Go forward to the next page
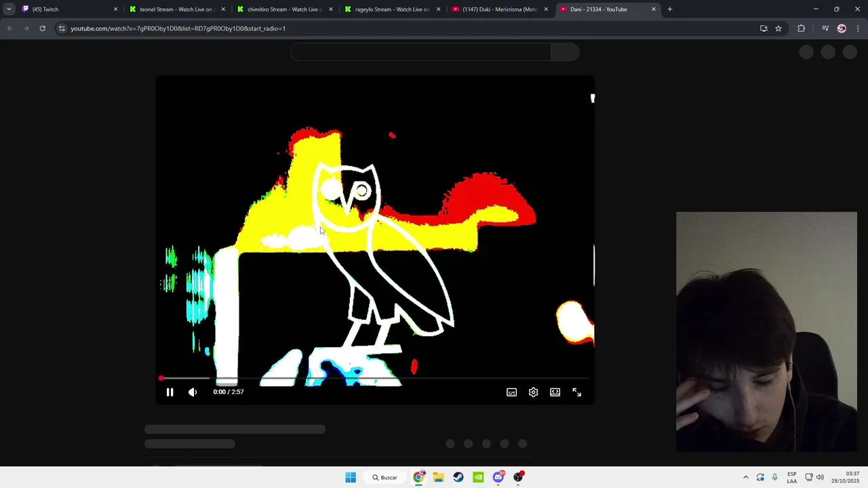This screenshot has width=868, height=488. point(26,28)
